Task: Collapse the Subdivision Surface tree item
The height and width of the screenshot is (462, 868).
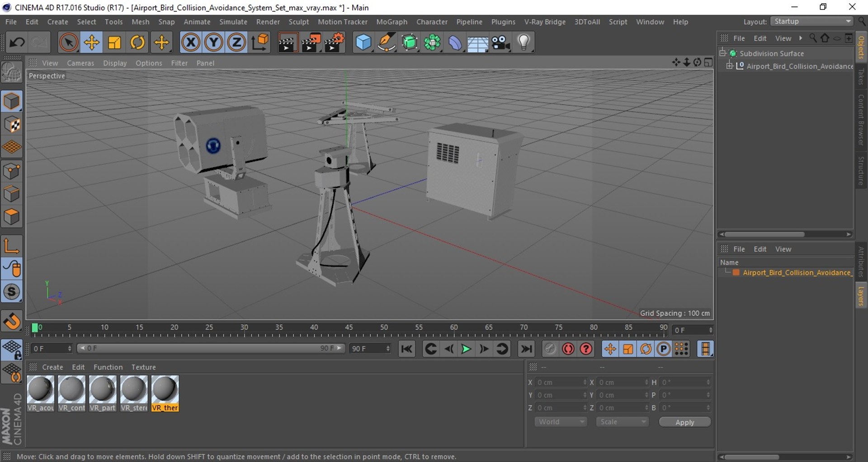Action: click(722, 53)
